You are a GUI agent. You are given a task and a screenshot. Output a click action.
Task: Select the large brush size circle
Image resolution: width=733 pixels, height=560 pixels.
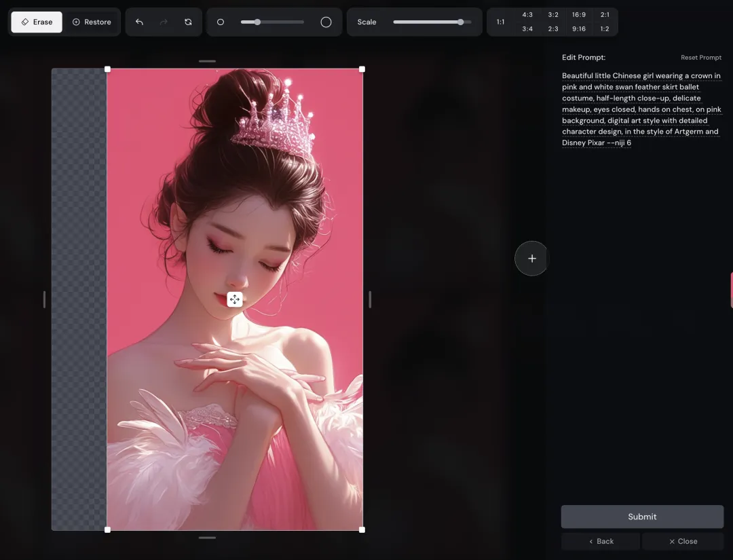click(326, 22)
